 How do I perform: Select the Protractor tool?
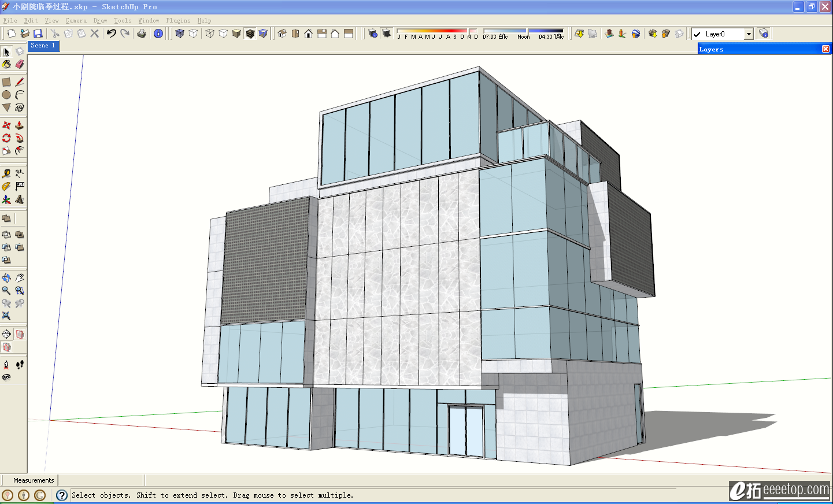(x=6, y=186)
